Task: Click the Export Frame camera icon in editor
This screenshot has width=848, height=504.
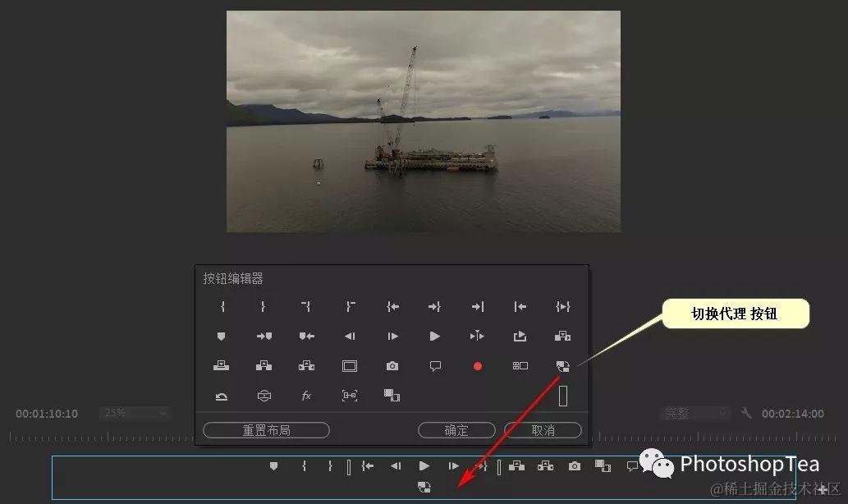Action: (x=392, y=366)
